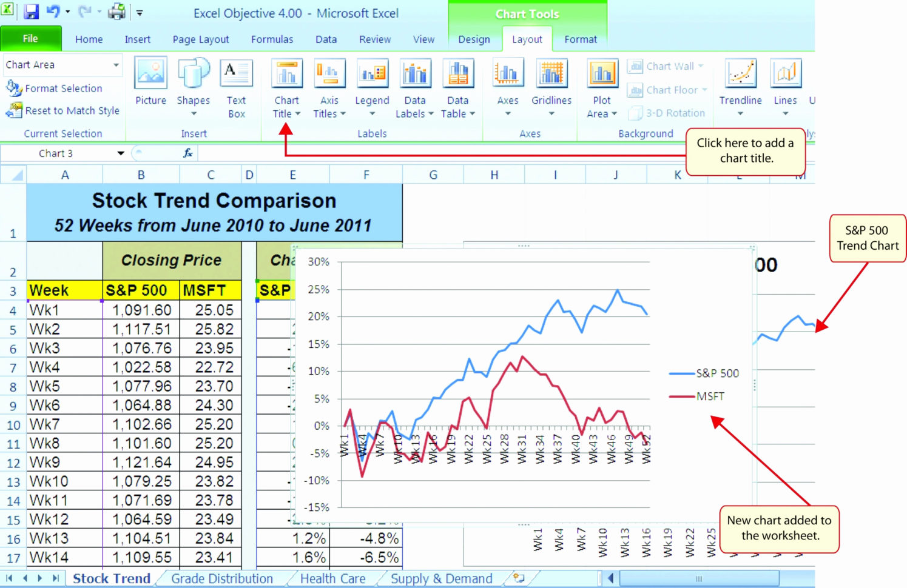The height and width of the screenshot is (588, 907).
Task: Switch to Chart Tools Design tab
Action: 474,39
